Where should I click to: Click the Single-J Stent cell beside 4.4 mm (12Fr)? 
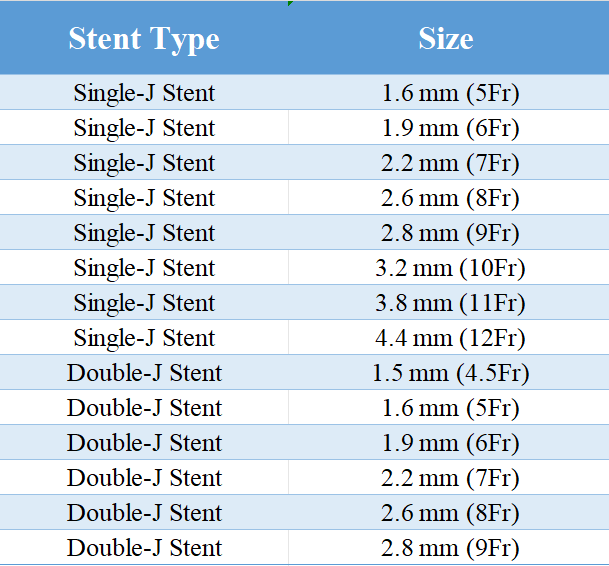(144, 337)
